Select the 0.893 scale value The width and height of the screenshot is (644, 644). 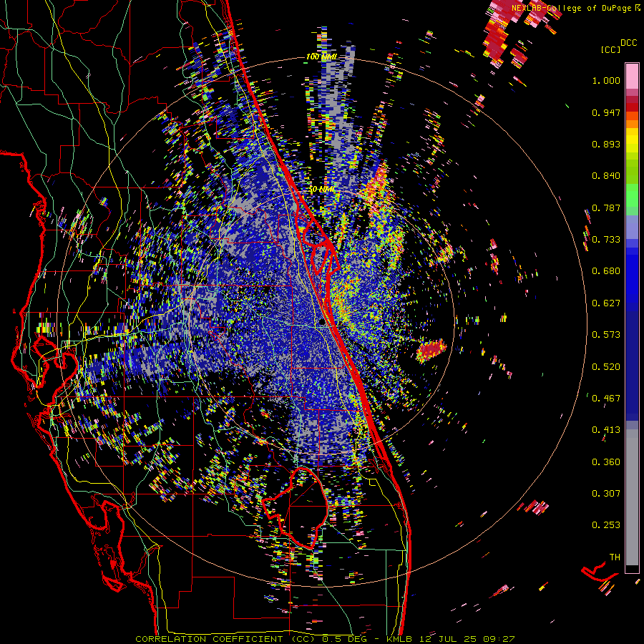(x=606, y=144)
